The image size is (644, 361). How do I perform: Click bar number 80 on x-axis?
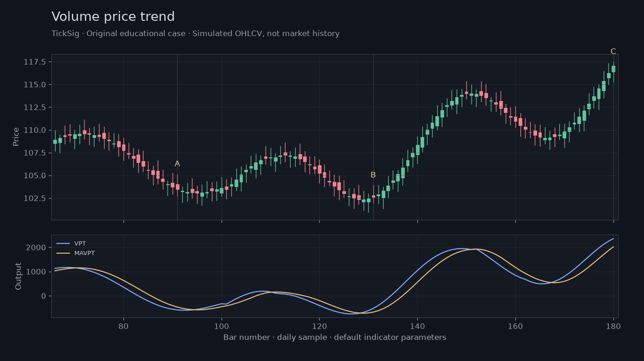coord(124,325)
